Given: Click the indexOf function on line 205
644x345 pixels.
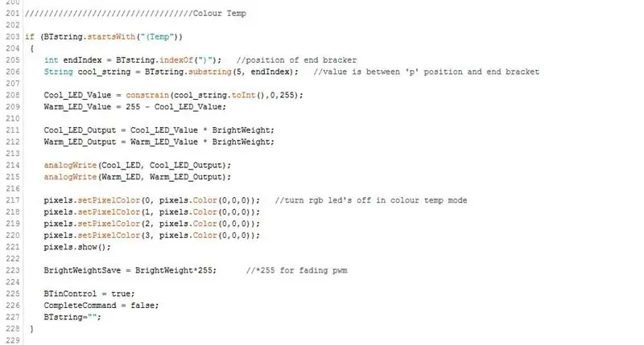Looking at the screenshot, I should pos(176,60).
